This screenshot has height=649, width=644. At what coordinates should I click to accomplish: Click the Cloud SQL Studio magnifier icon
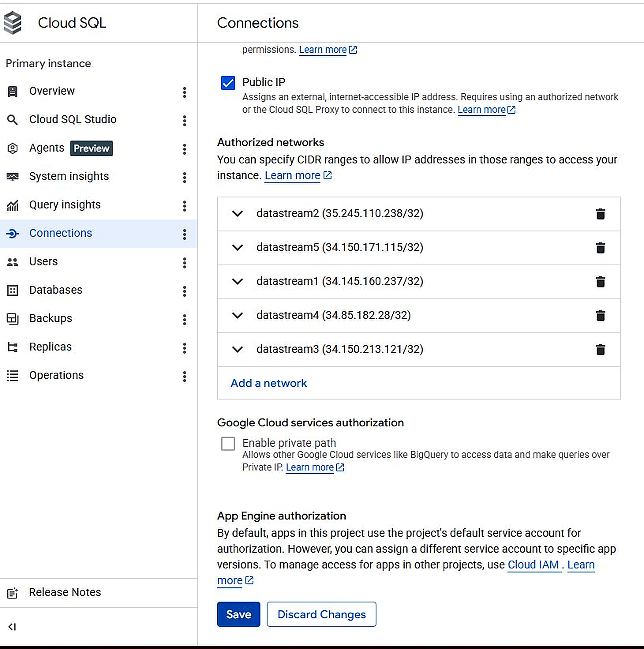click(13, 120)
